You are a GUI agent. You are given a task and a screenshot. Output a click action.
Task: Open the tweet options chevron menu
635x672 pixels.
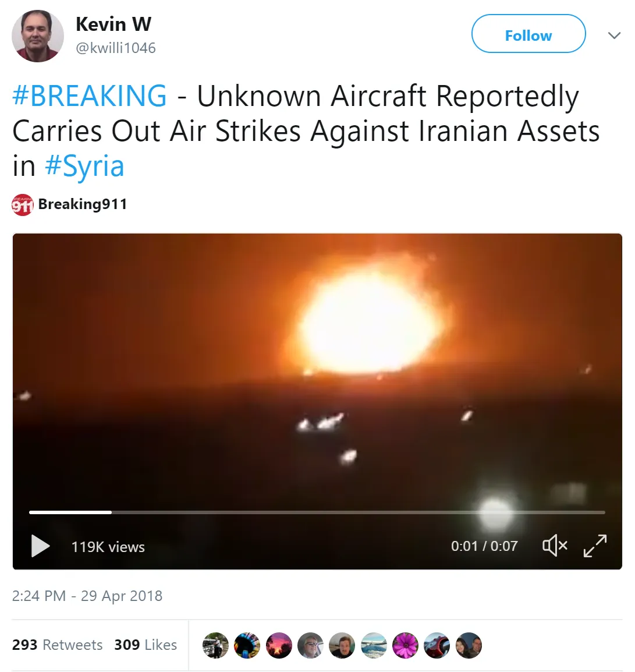click(615, 35)
